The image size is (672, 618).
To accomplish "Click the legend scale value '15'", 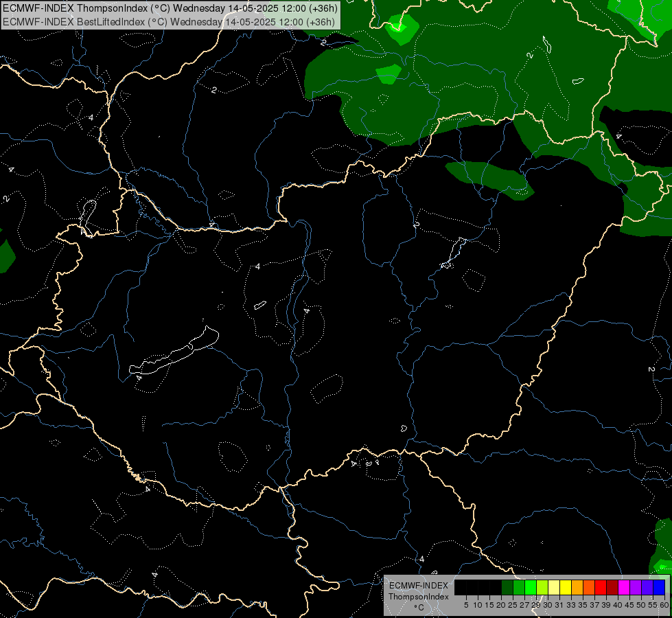I will point(489,605).
